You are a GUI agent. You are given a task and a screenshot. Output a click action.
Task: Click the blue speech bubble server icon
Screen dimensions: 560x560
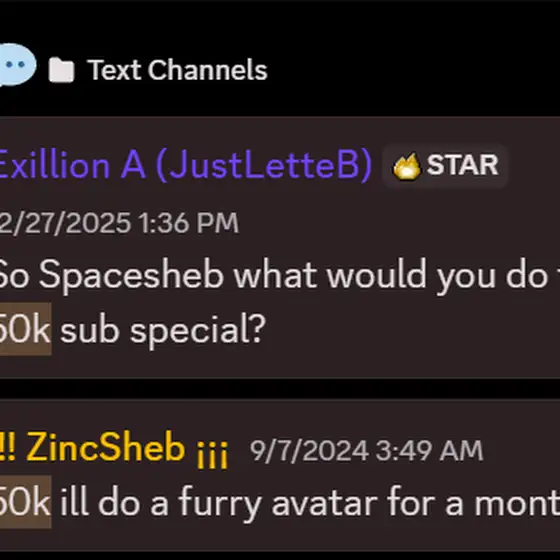coord(17,65)
